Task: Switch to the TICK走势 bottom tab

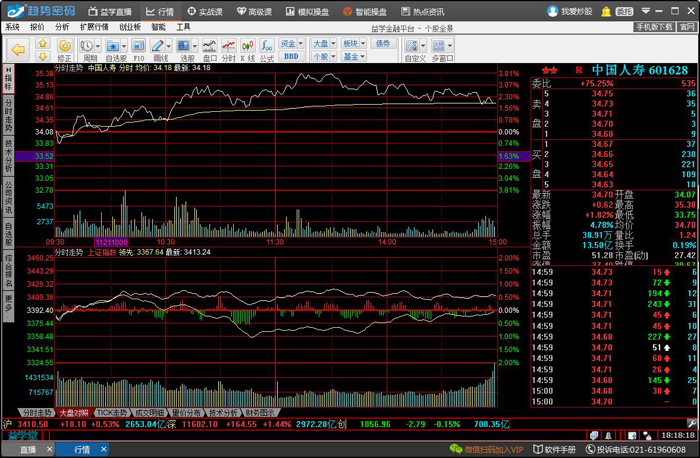Action: (111, 412)
